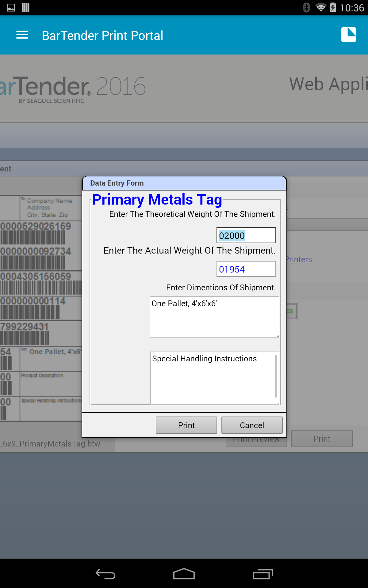The image size is (368, 588).
Task: Open the Printers link
Action: click(x=299, y=259)
